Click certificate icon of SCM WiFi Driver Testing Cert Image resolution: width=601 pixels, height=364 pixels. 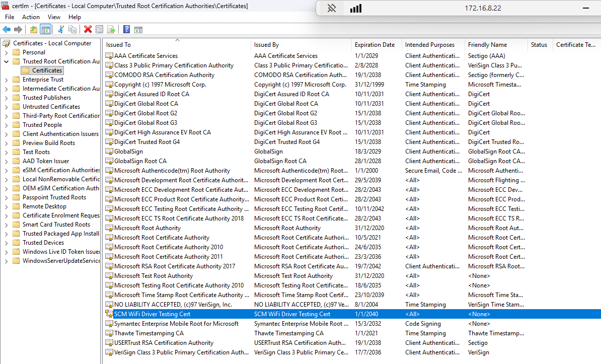coord(109,314)
